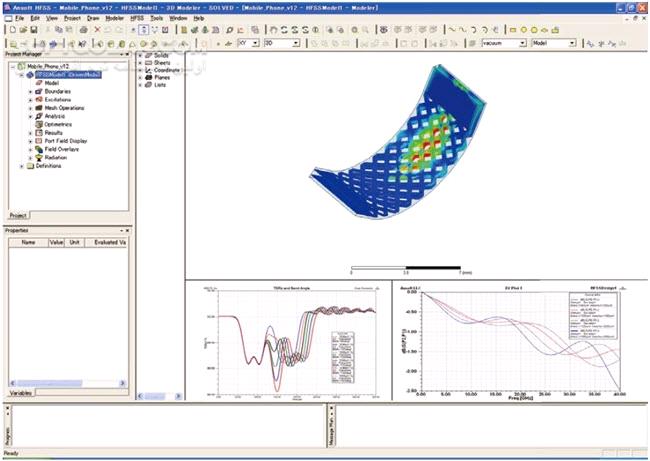Expand the Results tree node
The width and height of the screenshot is (650, 461).
pyautogui.click(x=30, y=133)
